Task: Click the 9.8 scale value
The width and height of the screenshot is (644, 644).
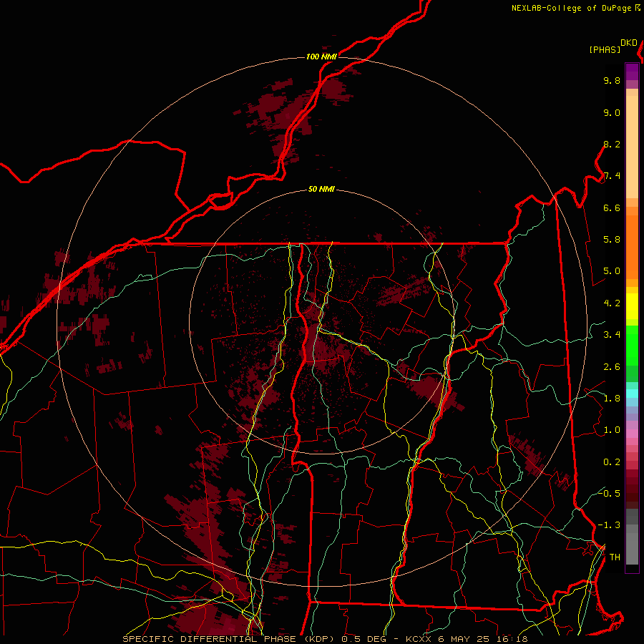Action: click(612, 80)
